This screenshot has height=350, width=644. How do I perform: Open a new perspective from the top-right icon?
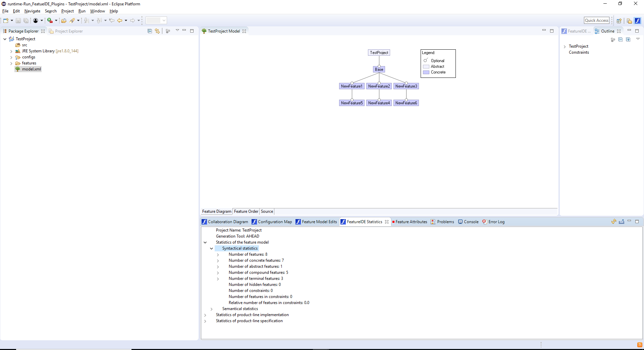(620, 20)
